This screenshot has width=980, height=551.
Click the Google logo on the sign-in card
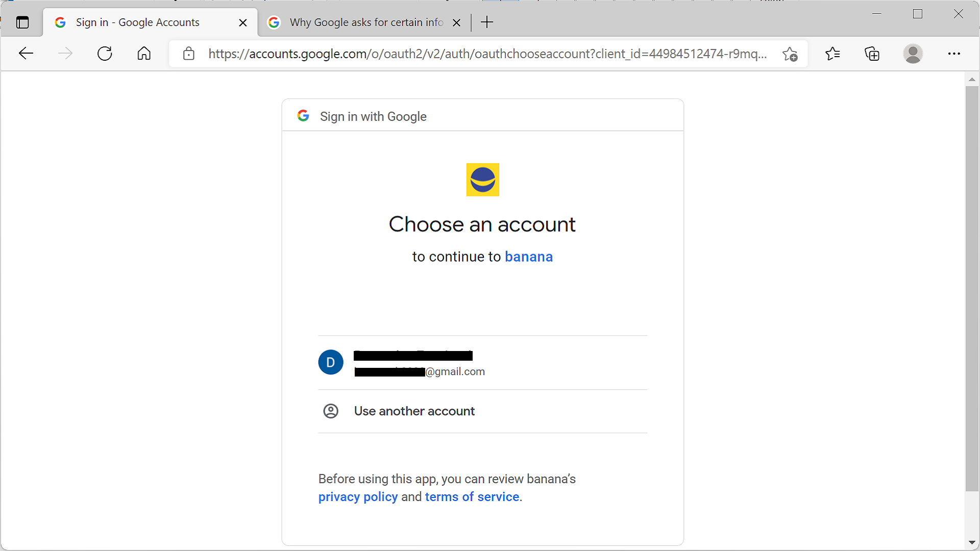click(303, 116)
